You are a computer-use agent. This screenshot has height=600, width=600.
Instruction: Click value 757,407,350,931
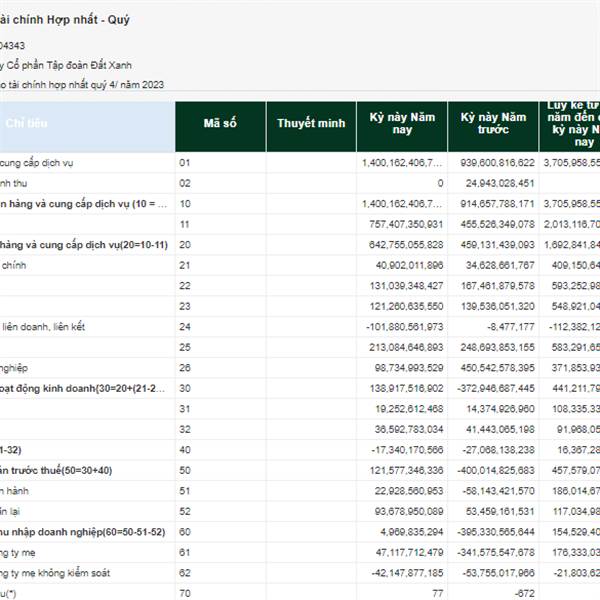[x=406, y=224]
